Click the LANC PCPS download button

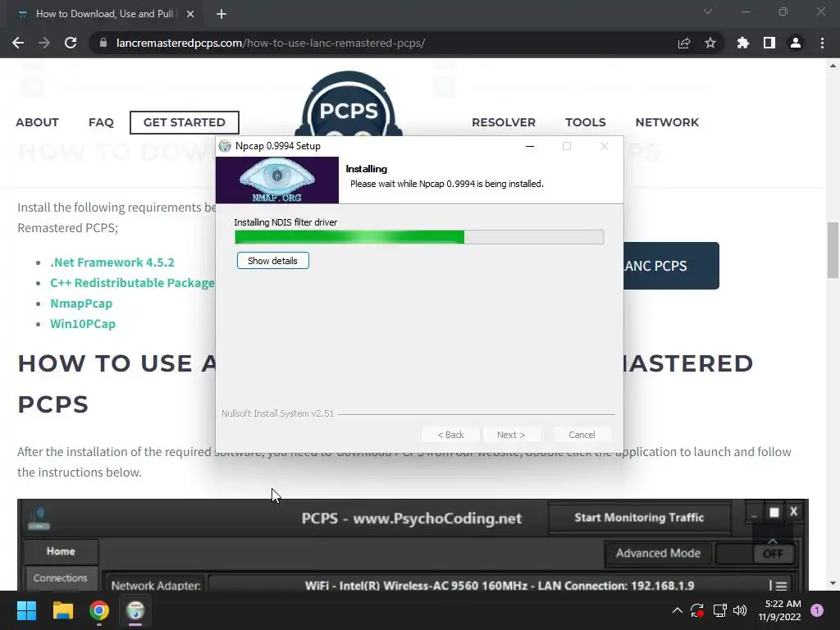pos(671,266)
